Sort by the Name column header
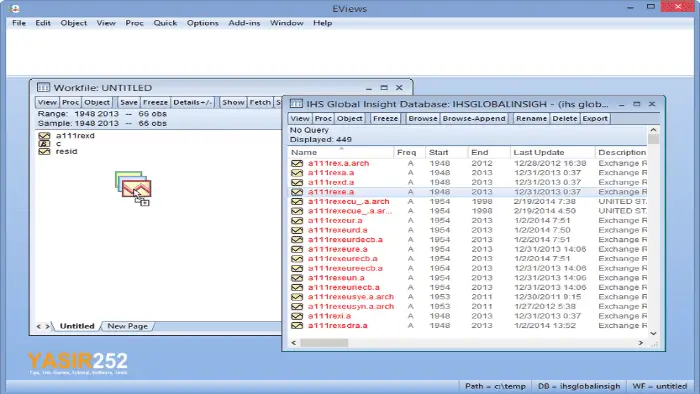Viewport: 700px width, 394px height. coord(341,153)
